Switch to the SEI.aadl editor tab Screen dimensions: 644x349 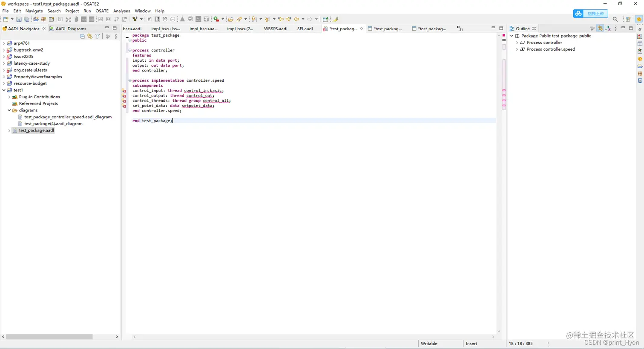coord(305,29)
